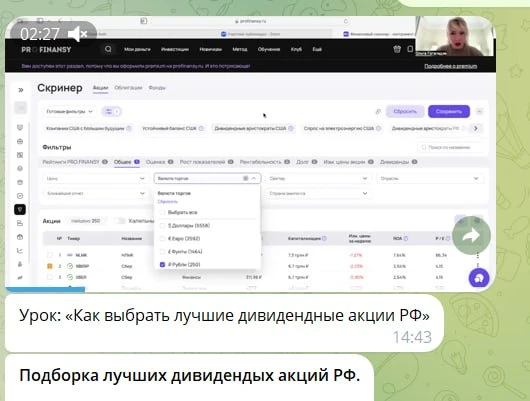
Task: Open the Ближайший отчет dropdown
Action: pos(96,193)
